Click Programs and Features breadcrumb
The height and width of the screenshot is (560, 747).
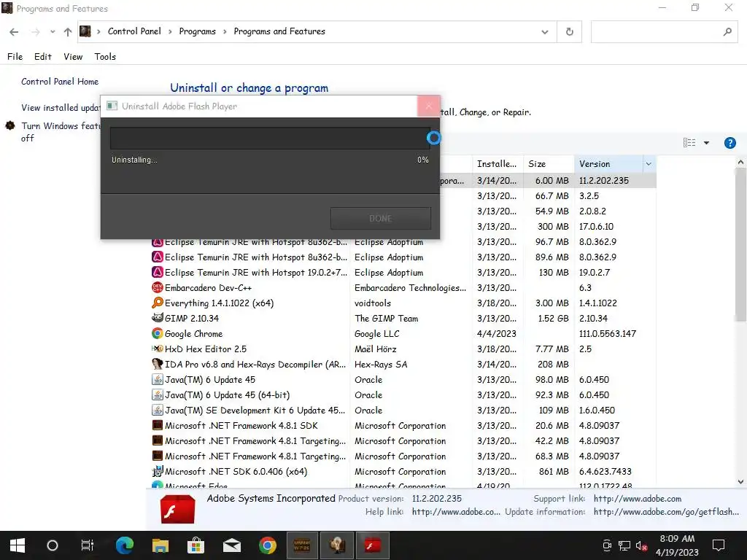pyautogui.click(x=279, y=31)
